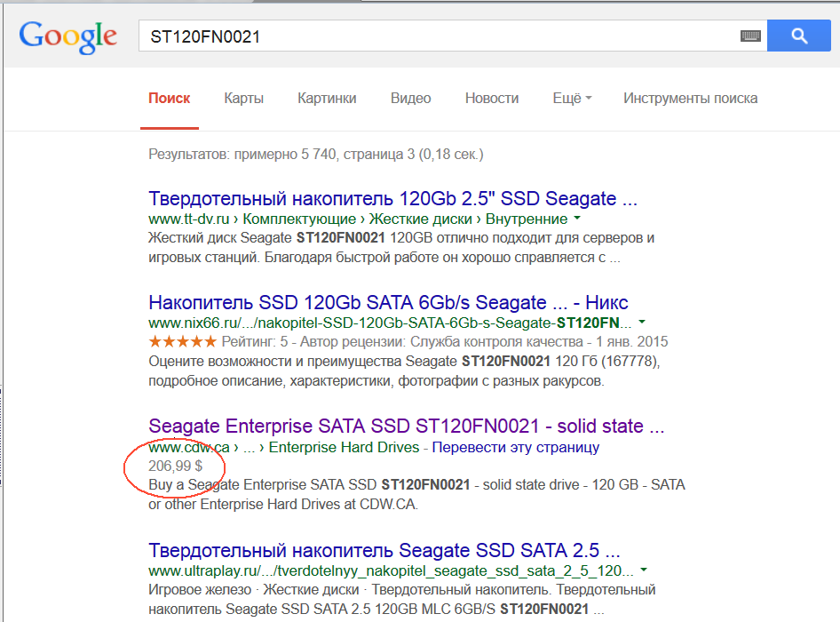Screen dimensions: 840x622
Task: Open the ultraplay.ru Seagate SSD result
Action: pos(384,549)
